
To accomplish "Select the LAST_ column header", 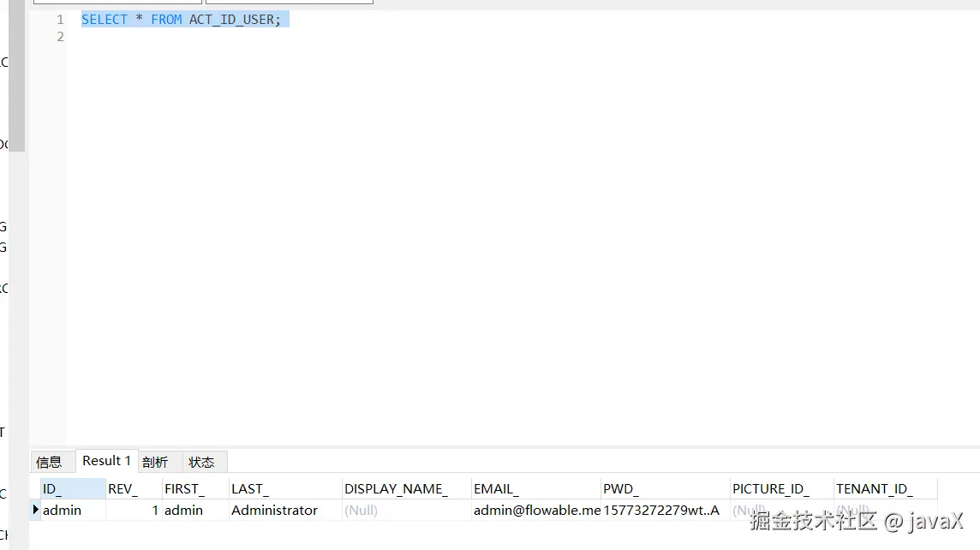I will pos(285,489).
